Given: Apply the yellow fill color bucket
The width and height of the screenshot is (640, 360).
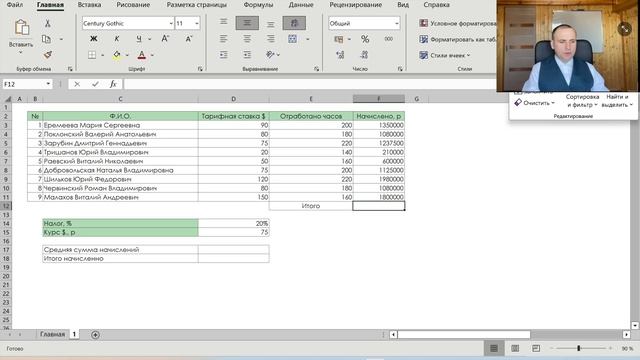Looking at the screenshot, I should (117, 55).
